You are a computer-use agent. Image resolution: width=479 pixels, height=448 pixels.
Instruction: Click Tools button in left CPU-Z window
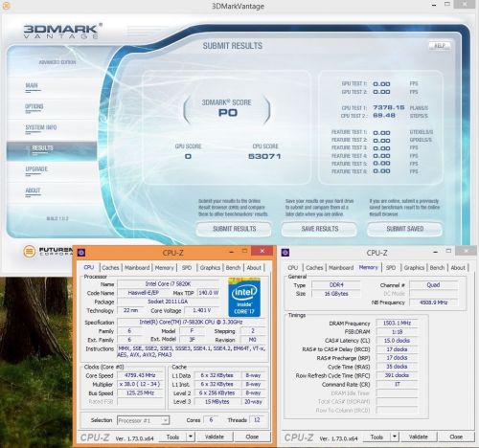[172, 437]
